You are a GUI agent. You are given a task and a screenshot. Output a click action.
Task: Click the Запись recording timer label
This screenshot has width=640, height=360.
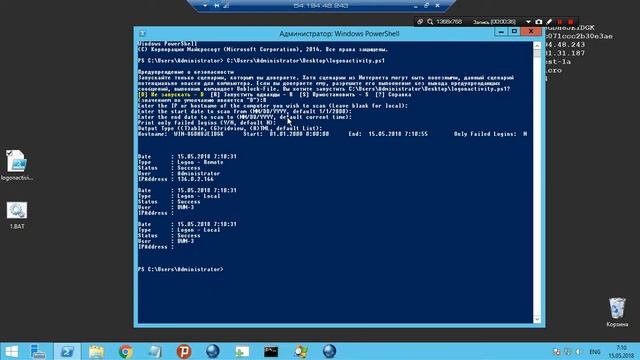tap(494, 22)
